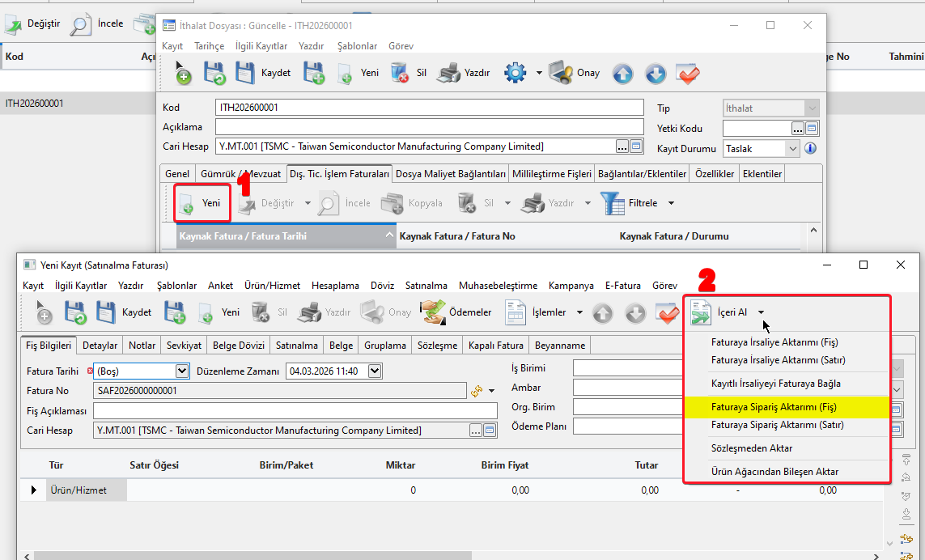Select Faturaya Sipariş Aktarımı (Fiş) option
This screenshot has height=560, width=925.
(x=773, y=407)
